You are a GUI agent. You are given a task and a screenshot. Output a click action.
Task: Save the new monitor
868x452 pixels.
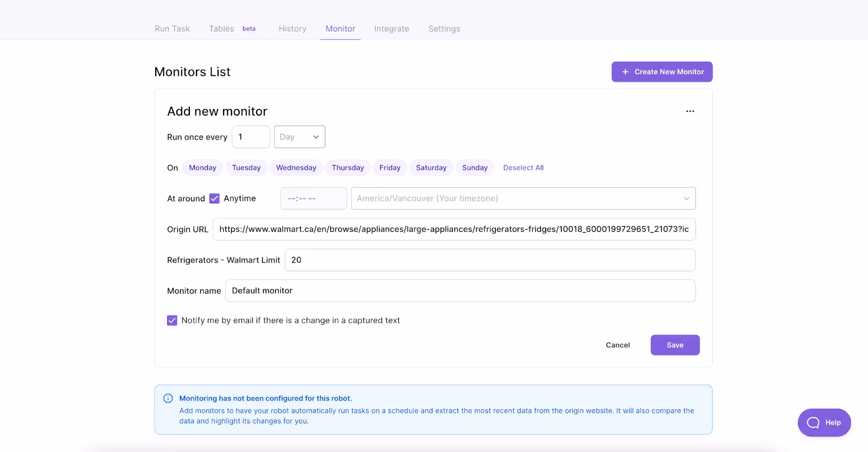(x=675, y=345)
